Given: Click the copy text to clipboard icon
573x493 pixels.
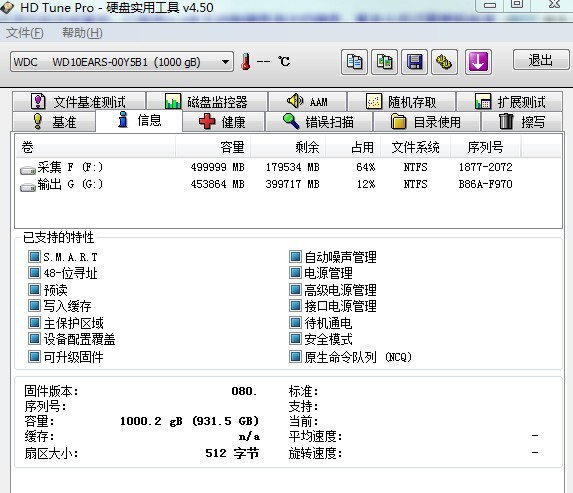Looking at the screenshot, I should coord(354,62).
